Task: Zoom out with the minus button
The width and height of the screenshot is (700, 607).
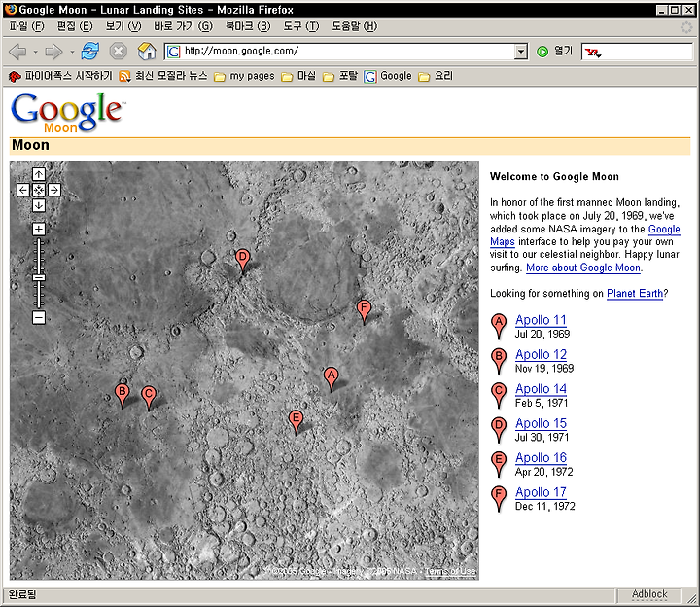Action: pos(39,317)
